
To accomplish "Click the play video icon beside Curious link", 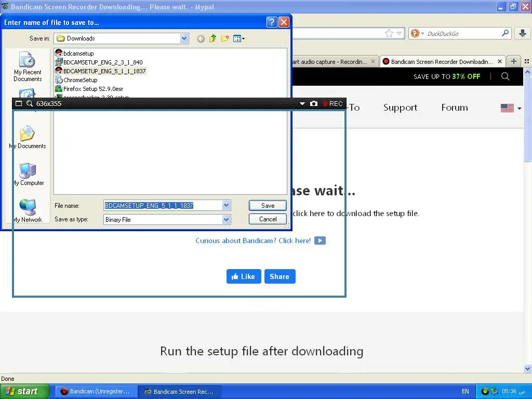I will tap(320, 241).
